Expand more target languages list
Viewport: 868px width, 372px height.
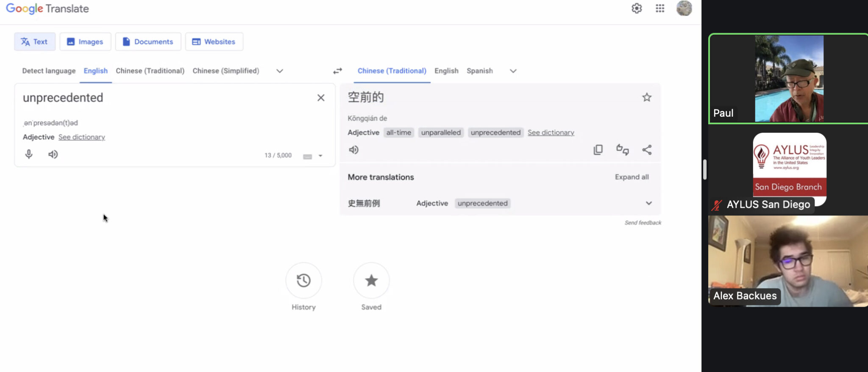point(513,71)
